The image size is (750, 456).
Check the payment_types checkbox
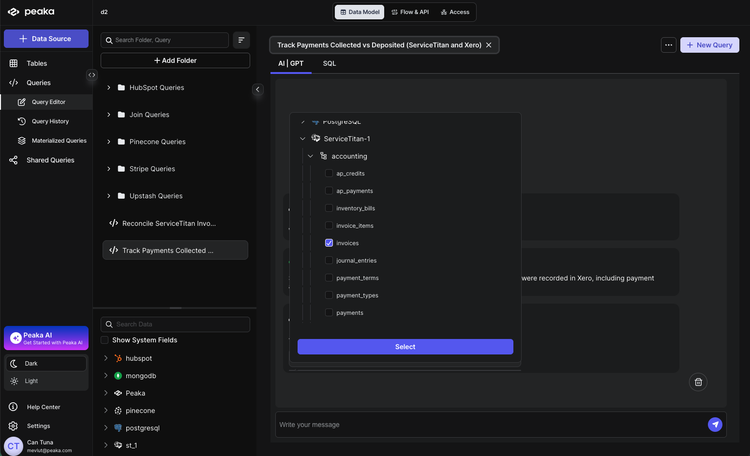pos(329,295)
